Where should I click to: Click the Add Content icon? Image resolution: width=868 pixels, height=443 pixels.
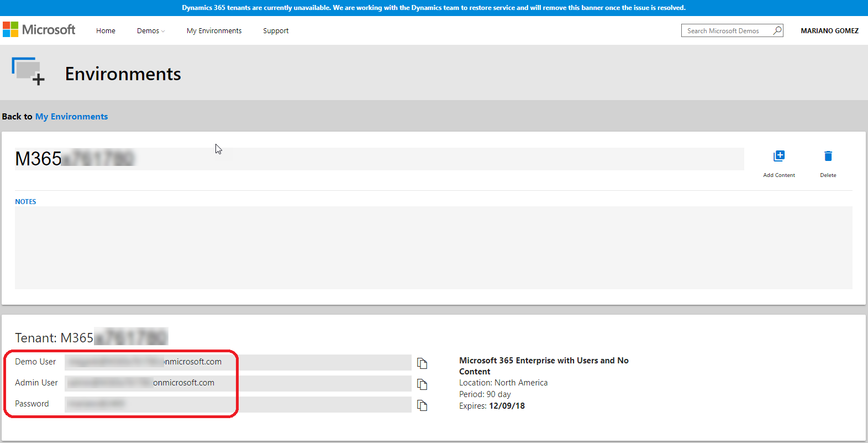[779, 156]
